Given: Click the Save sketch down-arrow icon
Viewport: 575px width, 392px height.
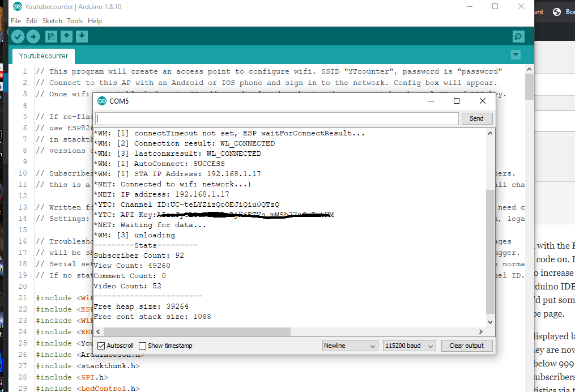Looking at the screenshot, I should [82, 36].
